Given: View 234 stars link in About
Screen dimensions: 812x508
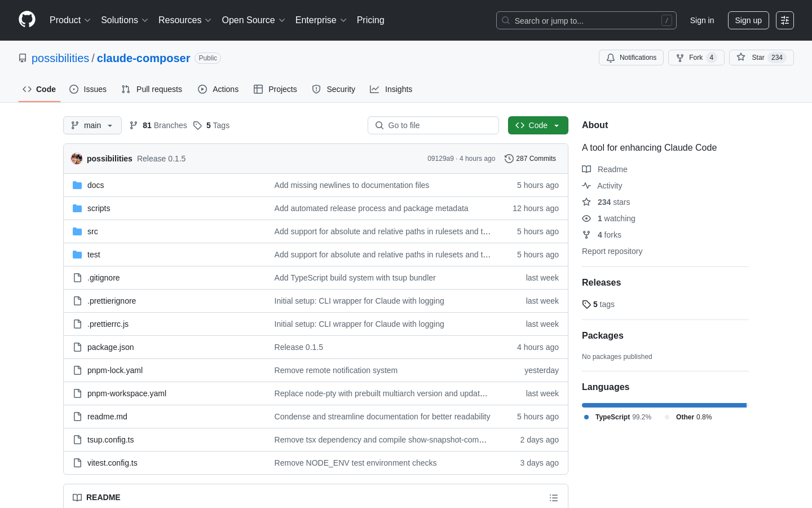Looking at the screenshot, I should tap(606, 202).
